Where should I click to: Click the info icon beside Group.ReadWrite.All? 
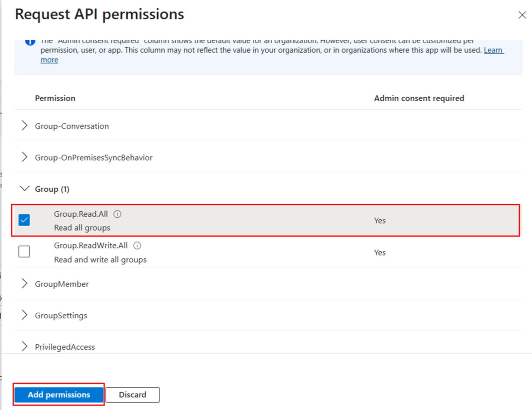[137, 246]
